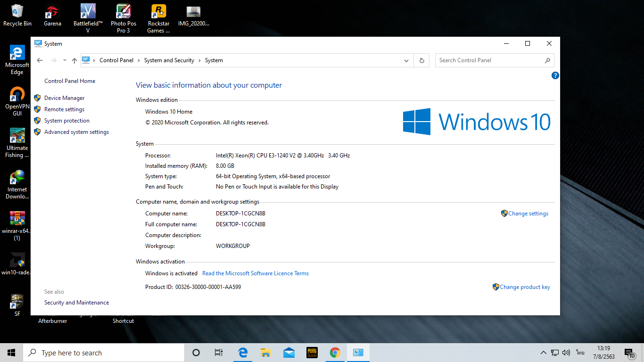
Task: Read the Microsoft Software Licence Terms
Action: [256, 273]
